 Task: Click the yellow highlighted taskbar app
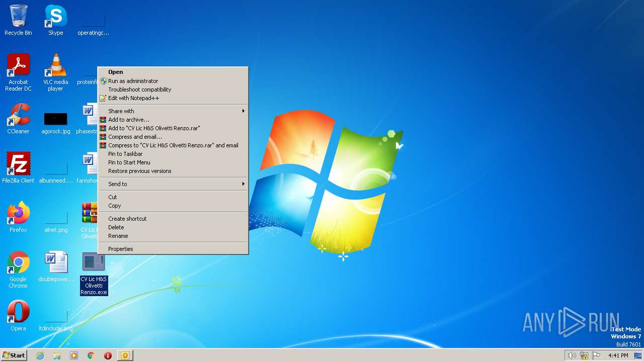coord(125,355)
